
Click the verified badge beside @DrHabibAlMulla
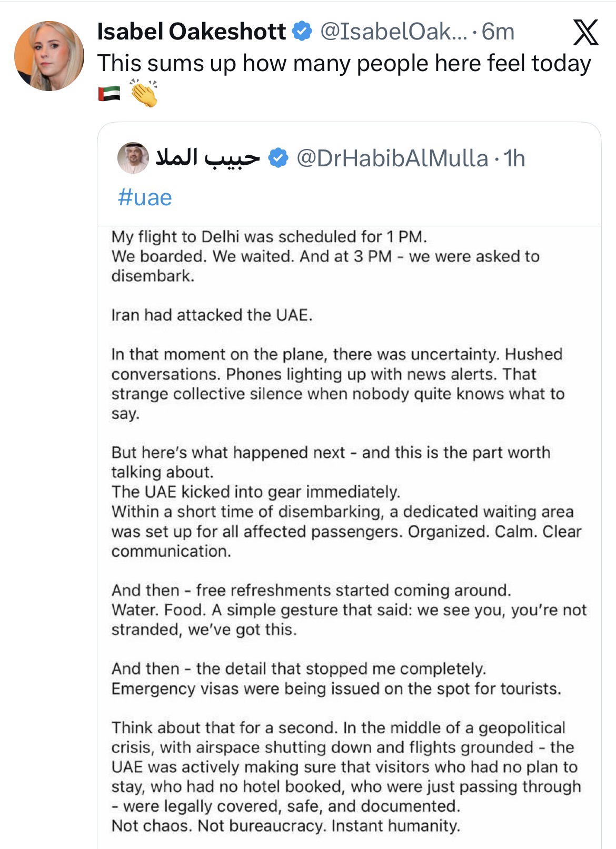278,158
